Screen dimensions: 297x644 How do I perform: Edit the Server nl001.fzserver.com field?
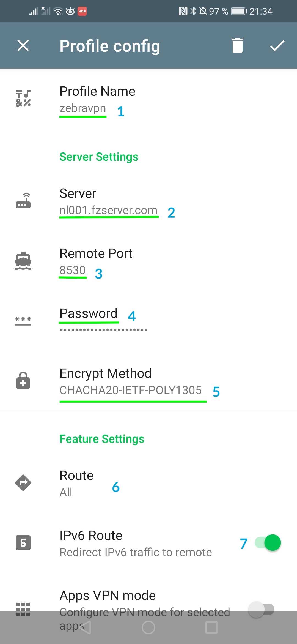[148, 201]
